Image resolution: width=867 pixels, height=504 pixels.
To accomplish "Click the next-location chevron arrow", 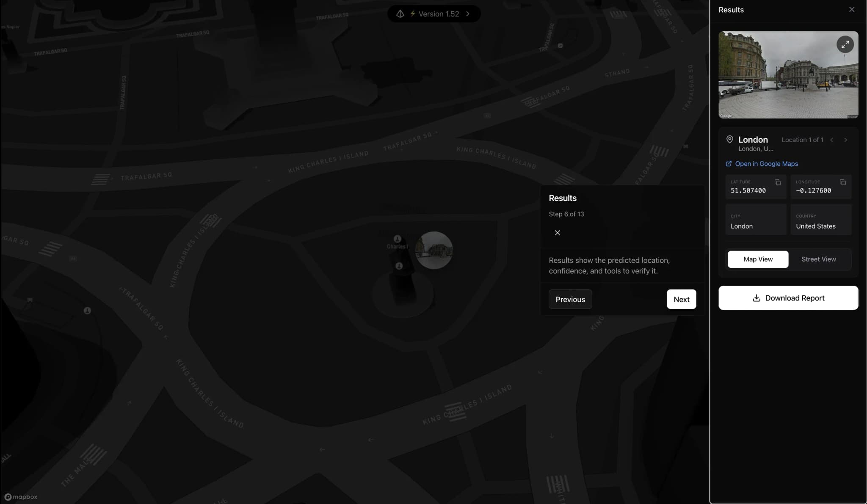I will [x=845, y=140].
